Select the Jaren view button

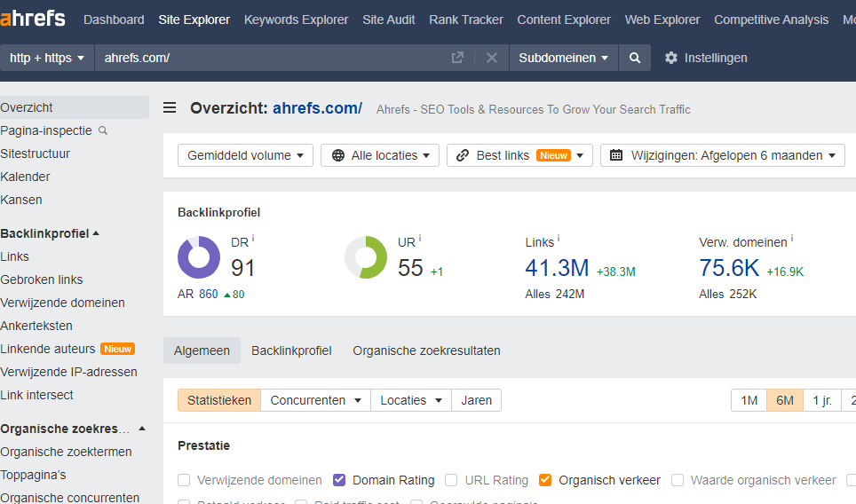coord(477,400)
